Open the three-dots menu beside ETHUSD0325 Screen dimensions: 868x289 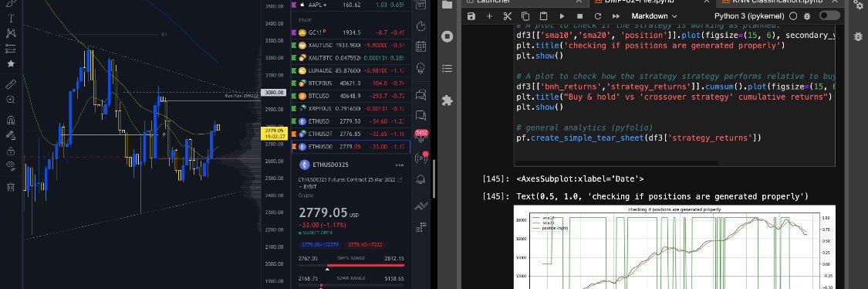[399, 165]
